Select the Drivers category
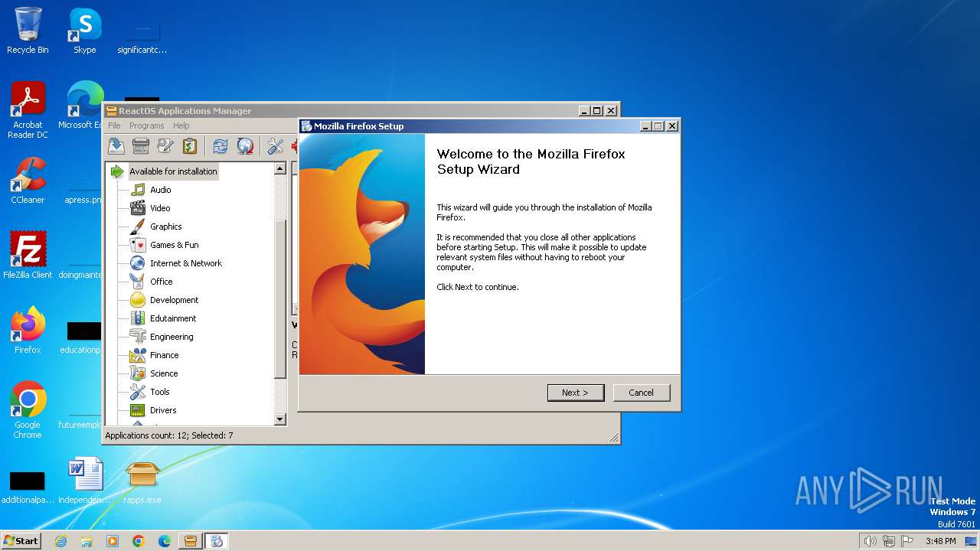This screenshot has height=551, width=980. coord(163,410)
